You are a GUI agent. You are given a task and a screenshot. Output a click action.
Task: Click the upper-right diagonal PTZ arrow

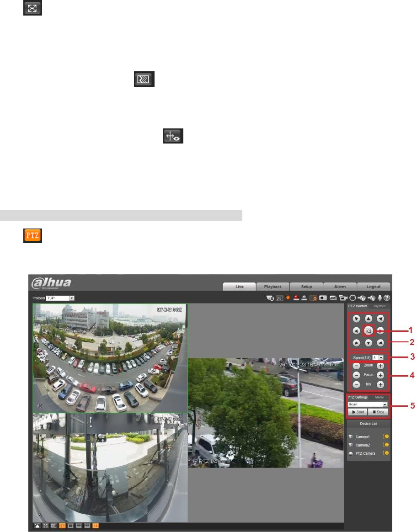tap(380, 319)
